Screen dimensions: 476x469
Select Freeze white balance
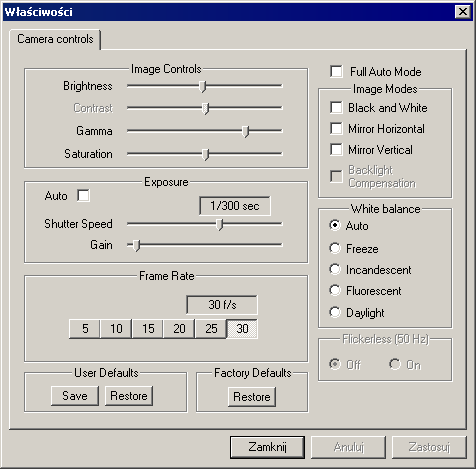point(335,248)
